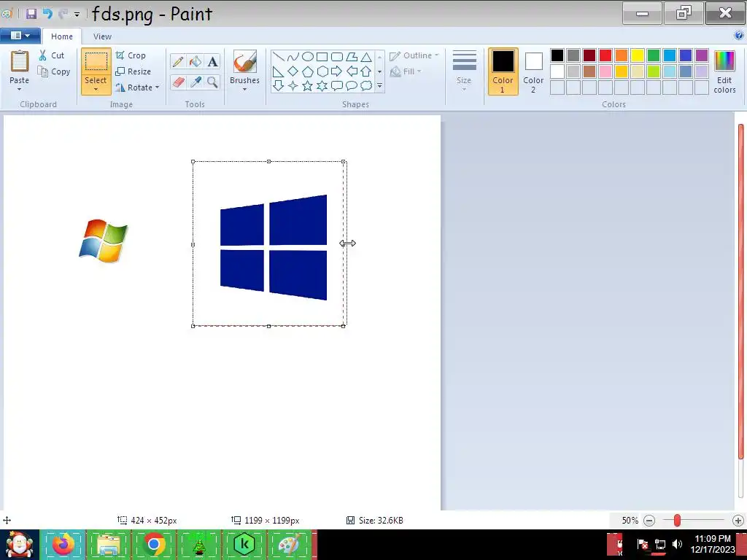
Task: Choose the Line shape
Action: click(x=278, y=57)
